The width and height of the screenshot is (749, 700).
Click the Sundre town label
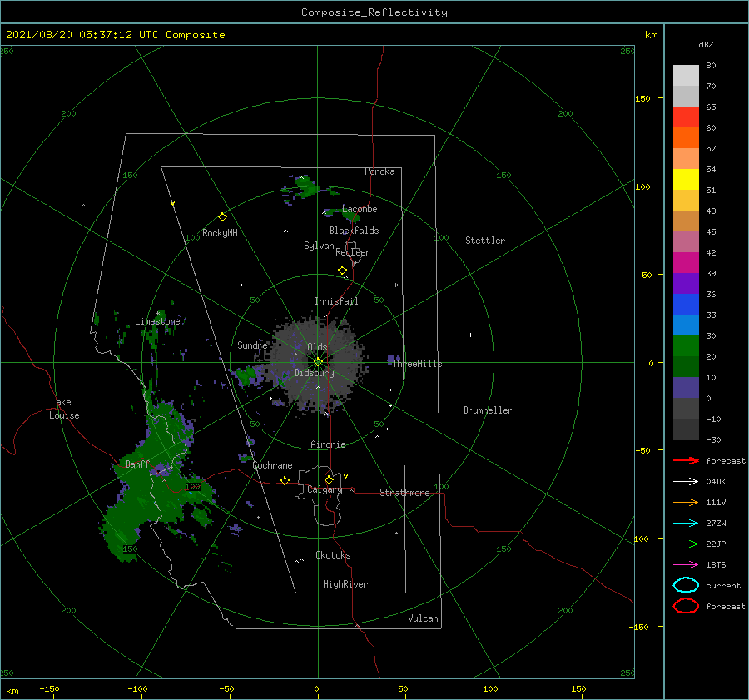pyautogui.click(x=252, y=345)
